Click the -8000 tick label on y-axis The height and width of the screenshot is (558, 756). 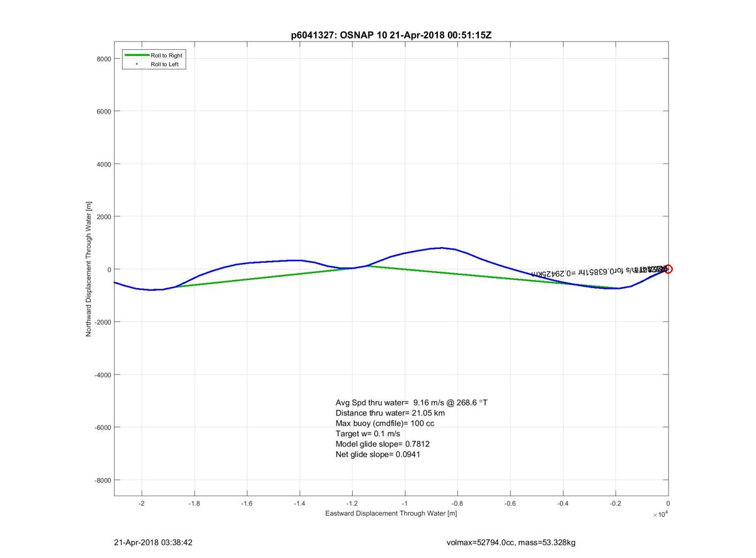coord(103,480)
